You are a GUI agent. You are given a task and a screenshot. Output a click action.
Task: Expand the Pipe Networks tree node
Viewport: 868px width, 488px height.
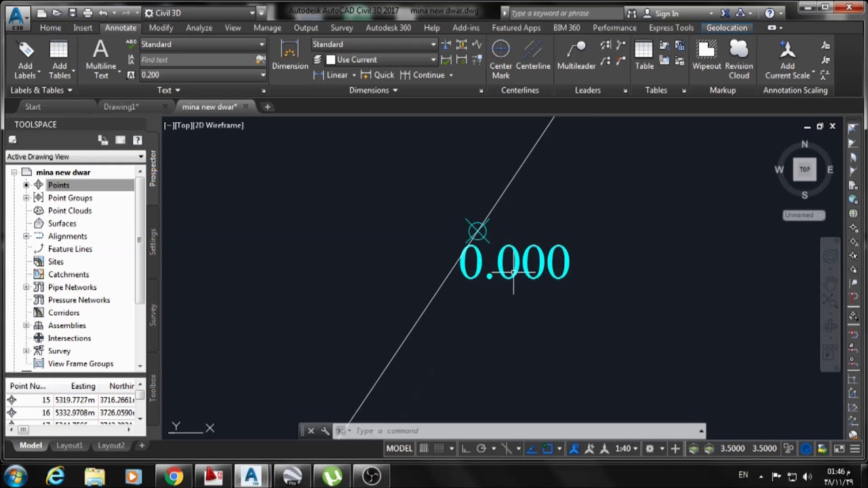[x=26, y=287]
